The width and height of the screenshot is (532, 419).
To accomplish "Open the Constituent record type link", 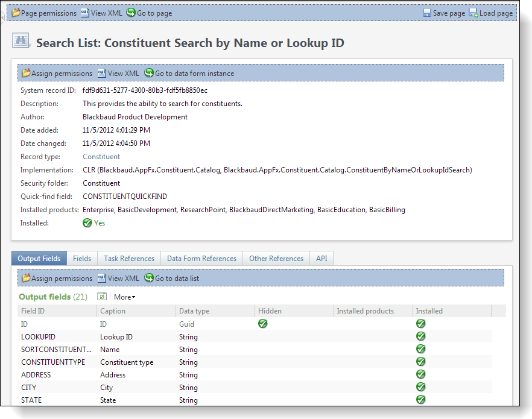I will click(101, 157).
